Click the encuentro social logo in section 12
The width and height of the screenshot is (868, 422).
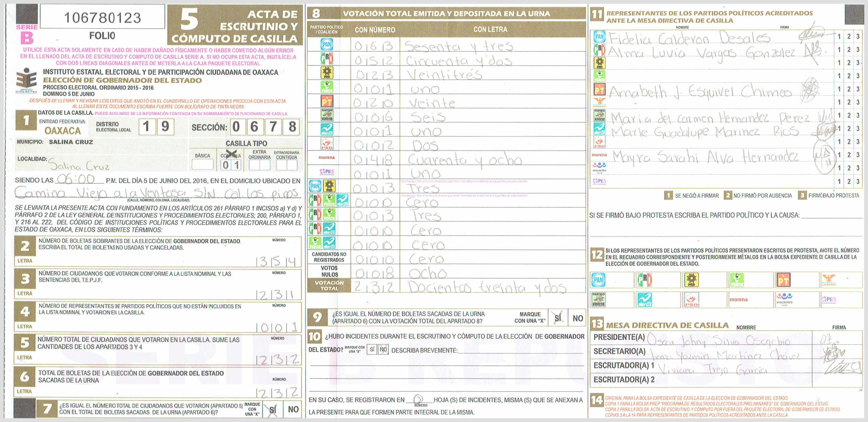[785, 299]
